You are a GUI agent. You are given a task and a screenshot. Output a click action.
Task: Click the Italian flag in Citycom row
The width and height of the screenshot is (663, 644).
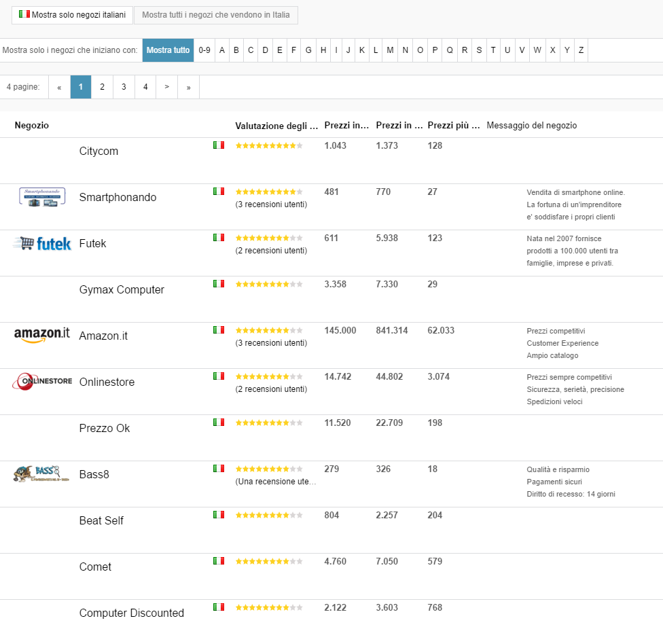point(219,145)
